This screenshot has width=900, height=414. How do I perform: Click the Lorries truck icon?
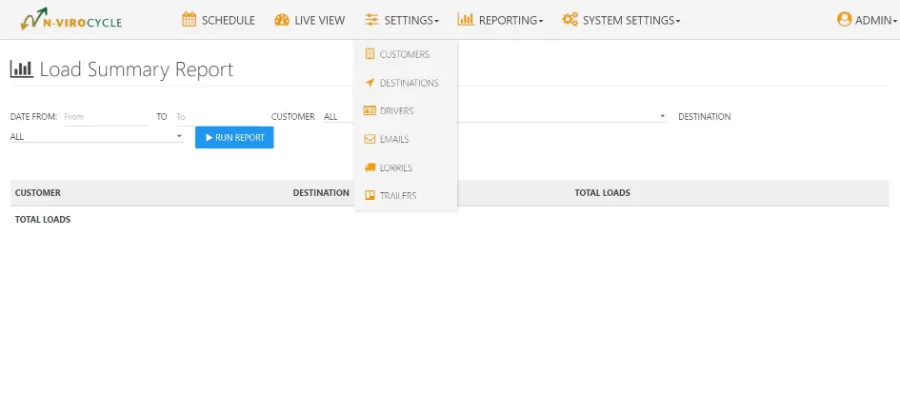[x=370, y=167]
